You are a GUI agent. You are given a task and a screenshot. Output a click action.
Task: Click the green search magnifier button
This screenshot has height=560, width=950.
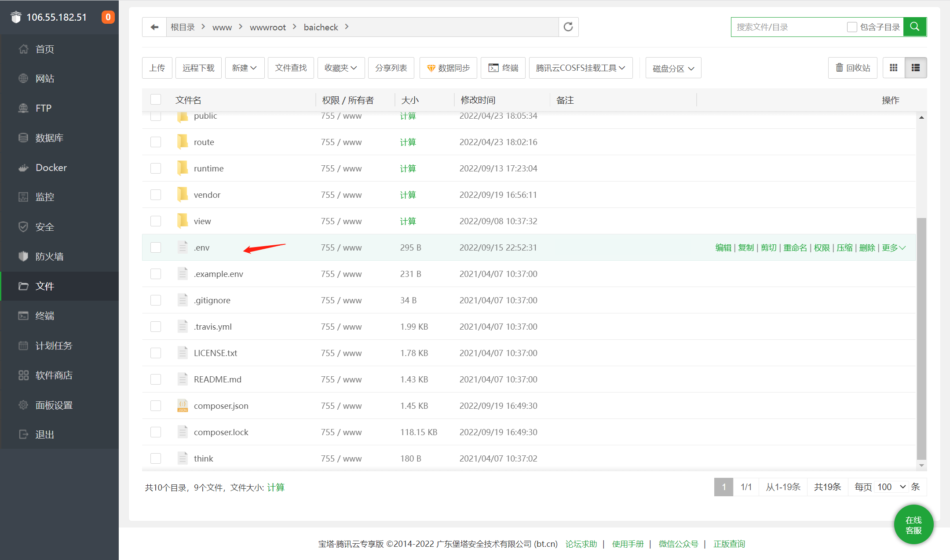(x=915, y=27)
